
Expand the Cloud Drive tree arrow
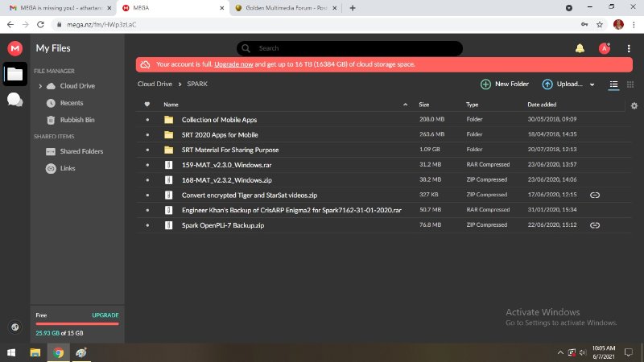[x=40, y=86]
